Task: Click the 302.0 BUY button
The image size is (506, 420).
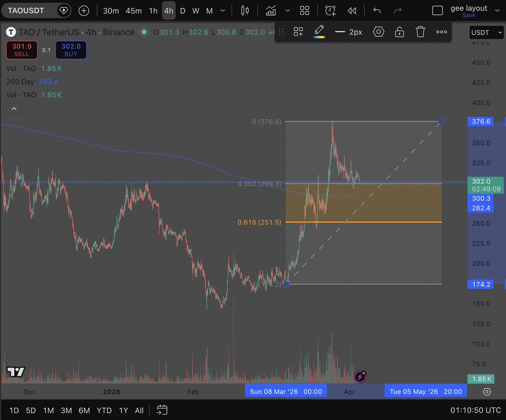Action: tap(71, 50)
